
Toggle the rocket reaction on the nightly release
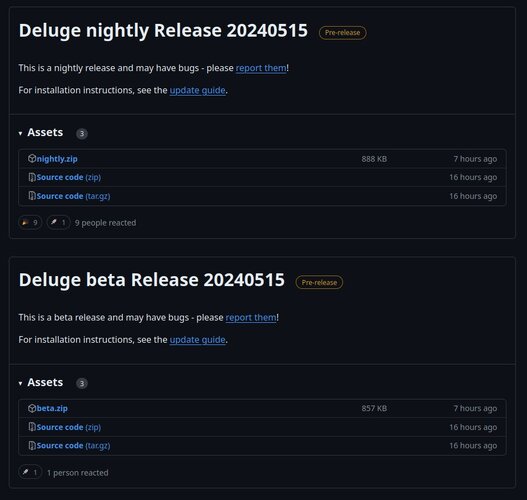(58, 222)
